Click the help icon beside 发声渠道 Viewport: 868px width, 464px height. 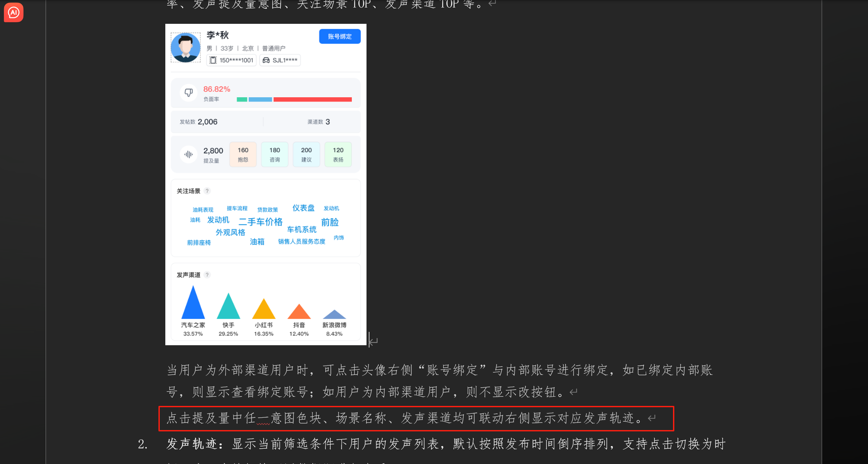point(207,275)
